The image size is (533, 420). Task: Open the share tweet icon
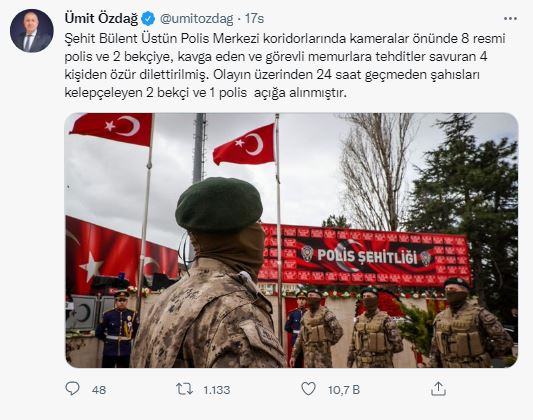tap(438, 389)
